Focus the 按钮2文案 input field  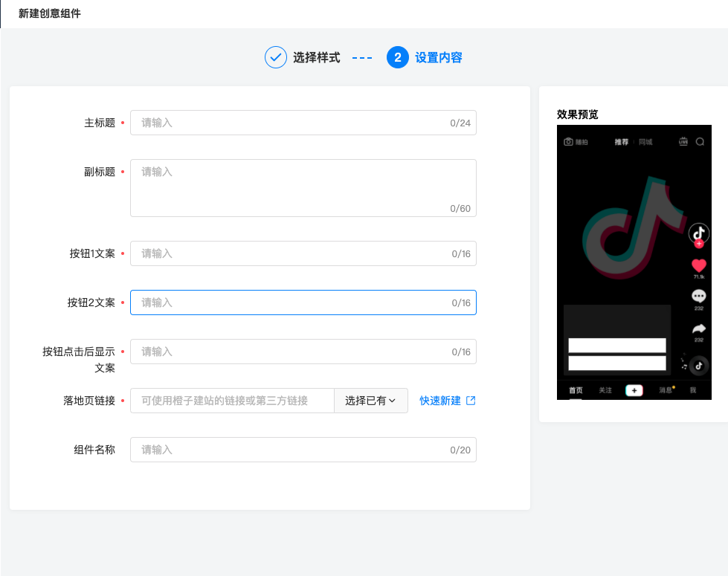click(x=303, y=302)
